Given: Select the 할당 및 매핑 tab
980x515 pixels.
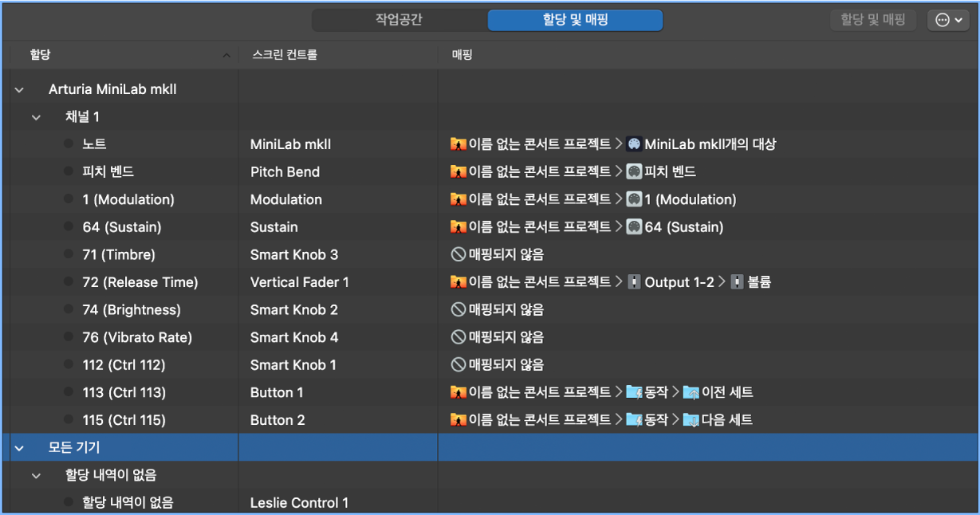Looking at the screenshot, I should 574,20.
